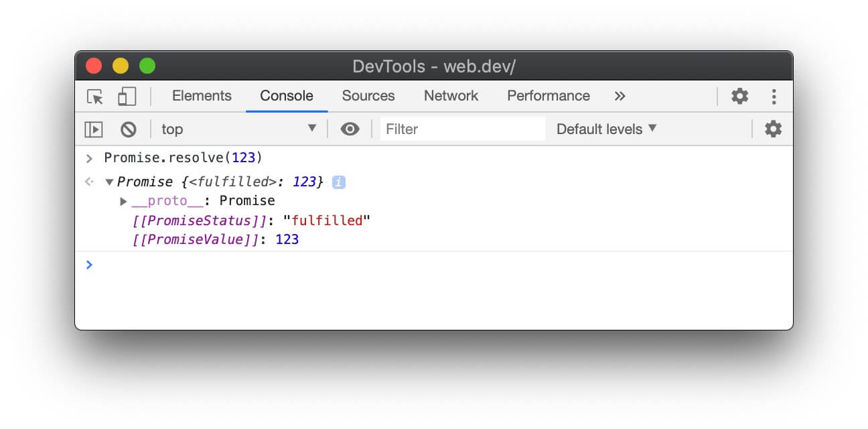Open the customize DevTools three-dot menu
Image resolution: width=868 pixels, height=429 pixels.
click(x=774, y=96)
